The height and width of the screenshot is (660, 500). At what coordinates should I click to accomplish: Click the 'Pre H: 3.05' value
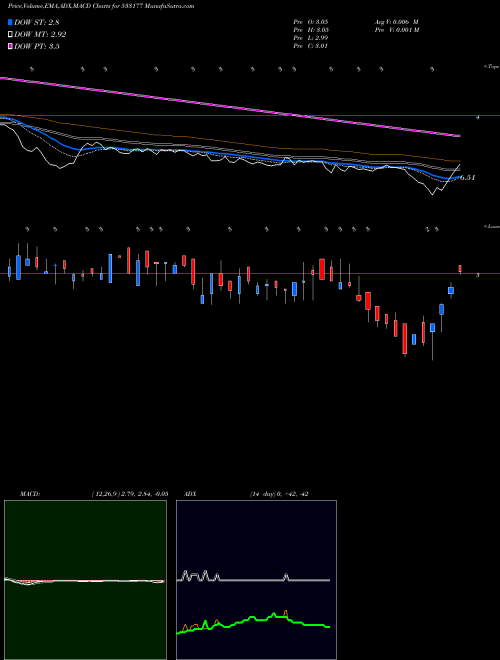311,30
